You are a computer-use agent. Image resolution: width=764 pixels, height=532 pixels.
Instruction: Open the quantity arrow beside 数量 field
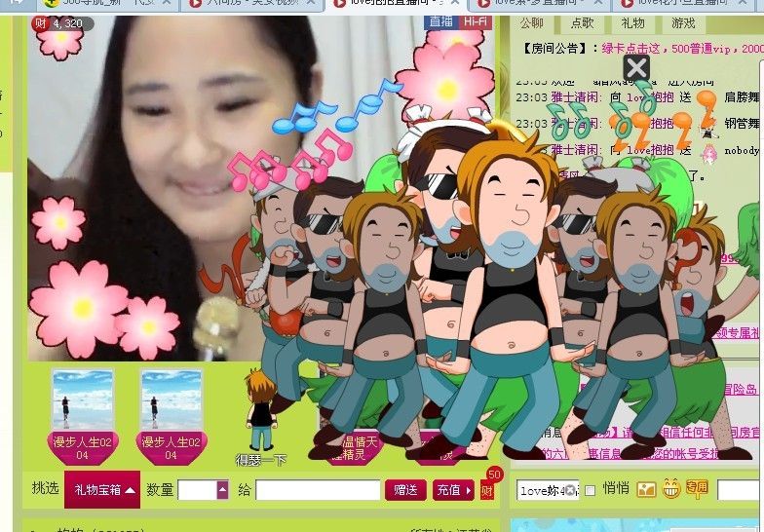click(222, 490)
